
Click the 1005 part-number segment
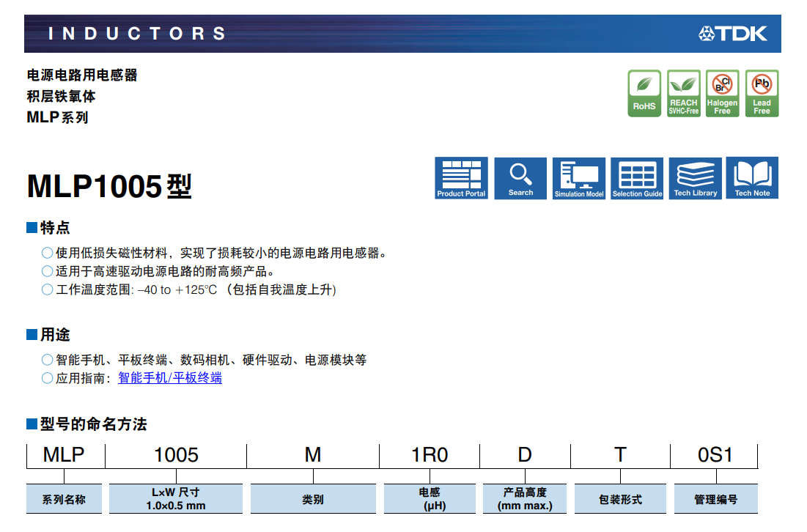(x=176, y=455)
